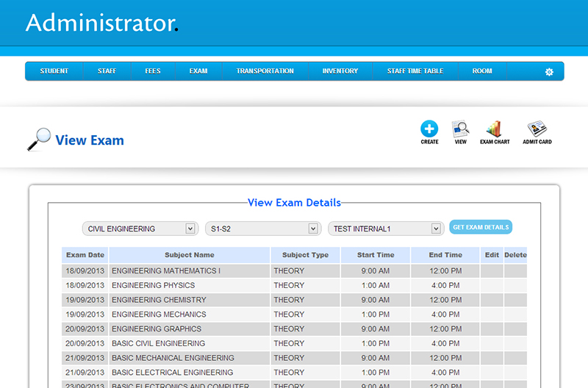This screenshot has width=588, height=388.
Task: Open the S1-S2 semester dropdown
Action: coord(262,229)
